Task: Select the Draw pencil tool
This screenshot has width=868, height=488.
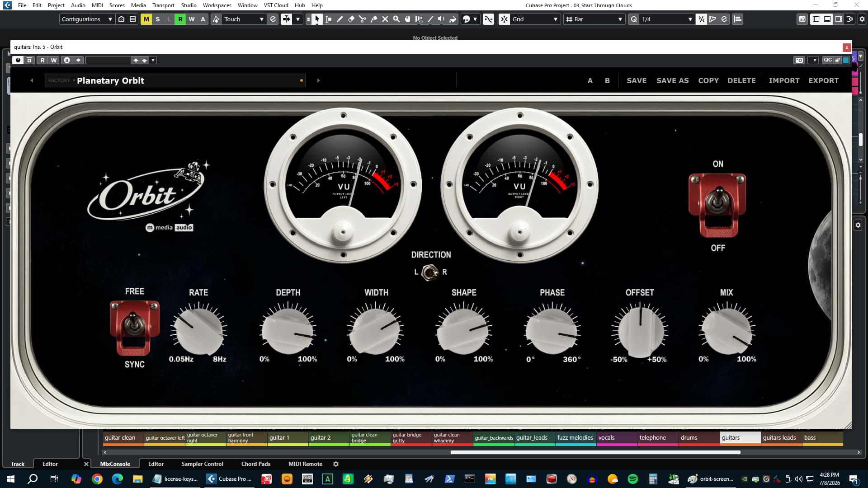Action: [x=340, y=19]
